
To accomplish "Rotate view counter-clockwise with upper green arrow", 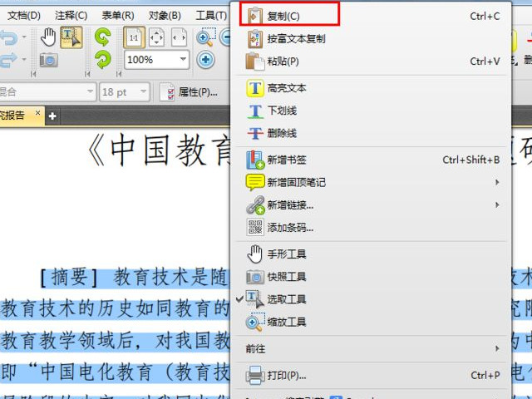I will [103, 37].
